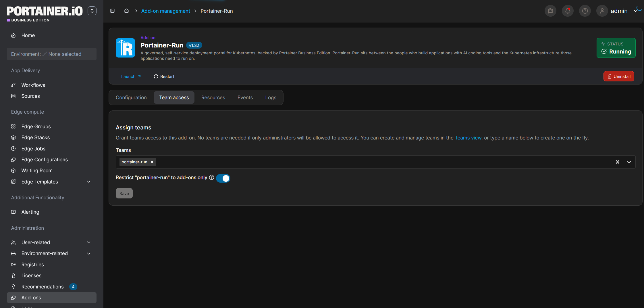Click the Edge Groups grid icon
The width and height of the screenshot is (644, 308).
tap(13, 127)
